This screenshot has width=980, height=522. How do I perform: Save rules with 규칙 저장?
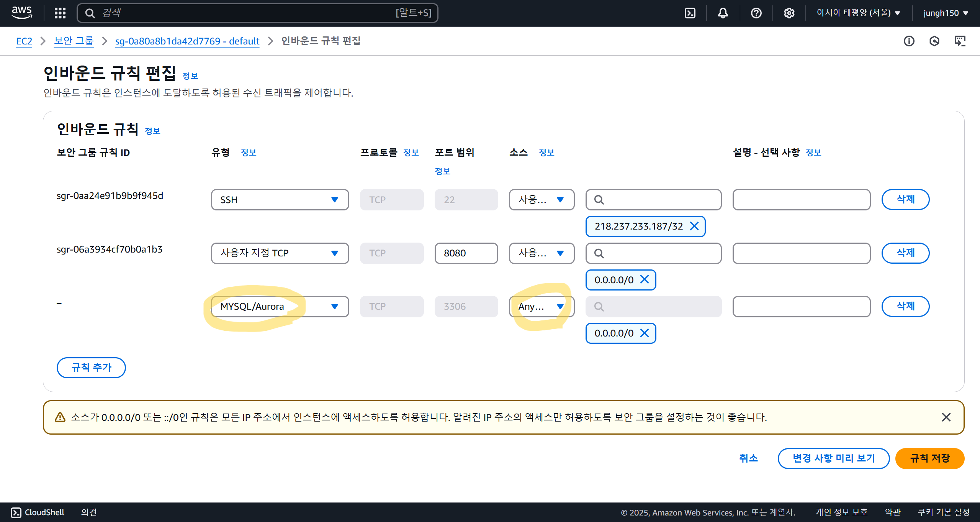(930, 458)
